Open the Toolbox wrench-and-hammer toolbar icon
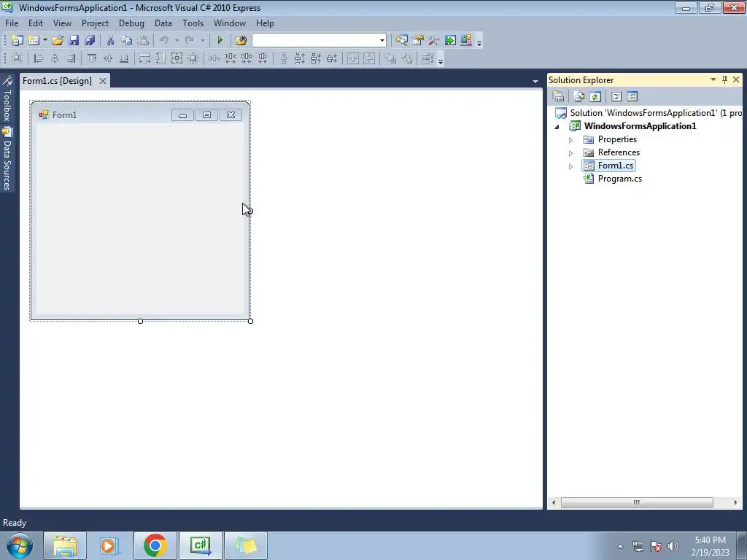Screen dimensions: 747x560 point(433,41)
